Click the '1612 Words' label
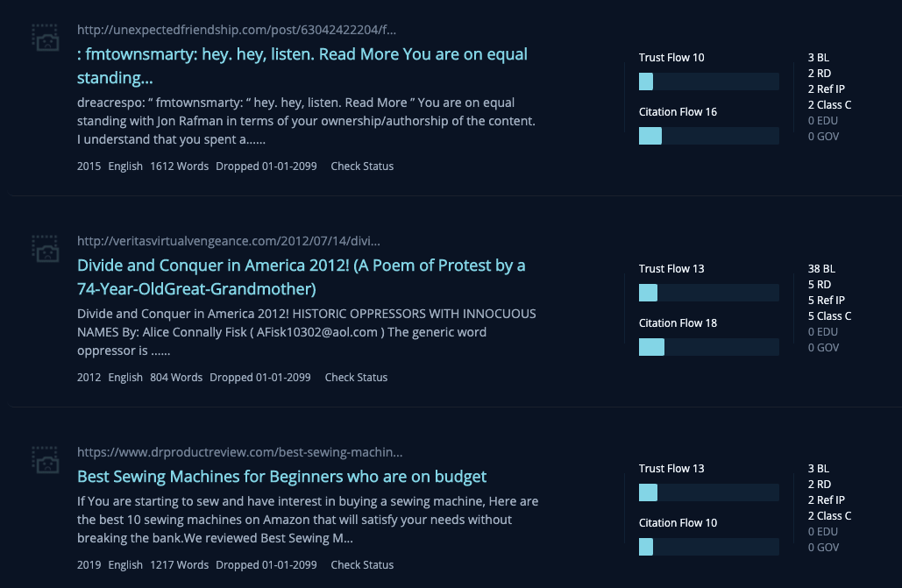 pyautogui.click(x=179, y=166)
